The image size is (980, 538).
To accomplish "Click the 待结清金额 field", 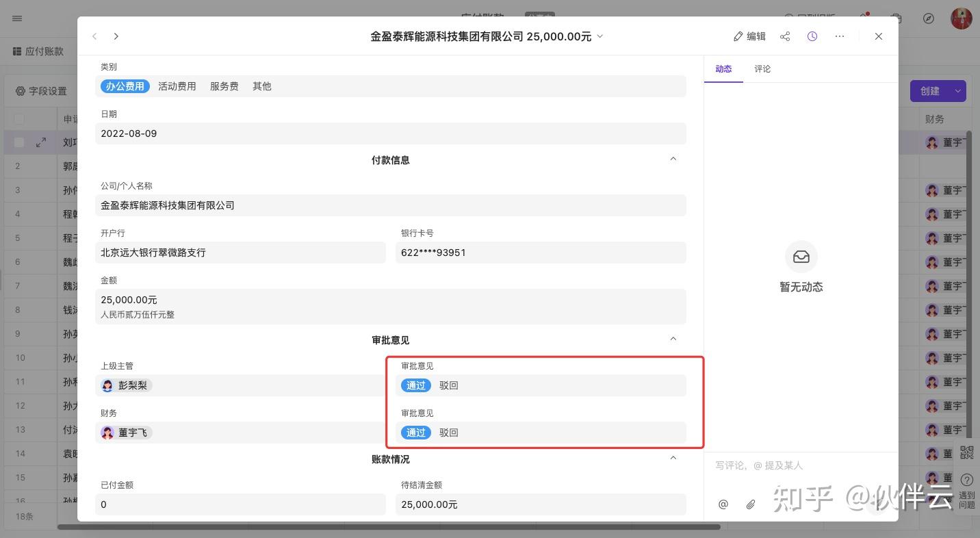I will pos(541,504).
